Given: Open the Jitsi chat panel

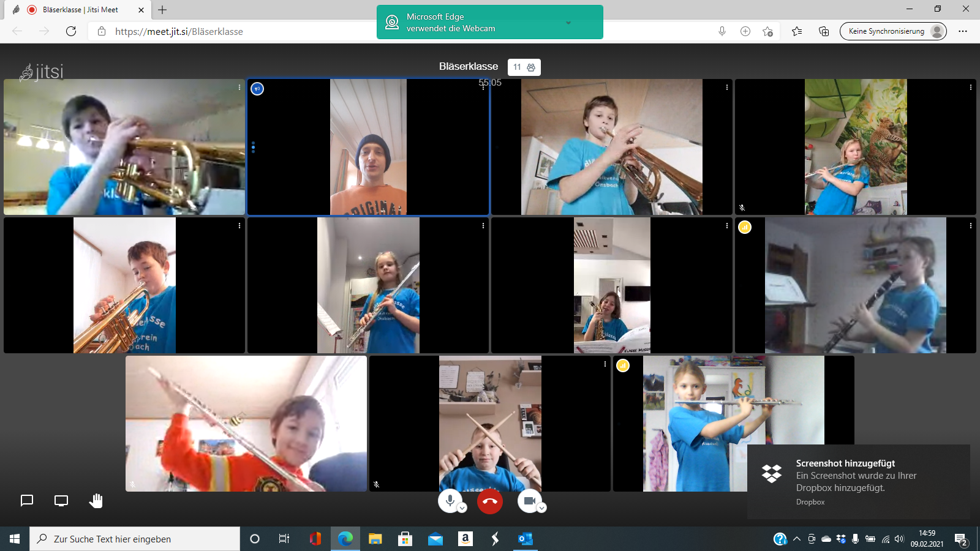Looking at the screenshot, I should click(27, 501).
